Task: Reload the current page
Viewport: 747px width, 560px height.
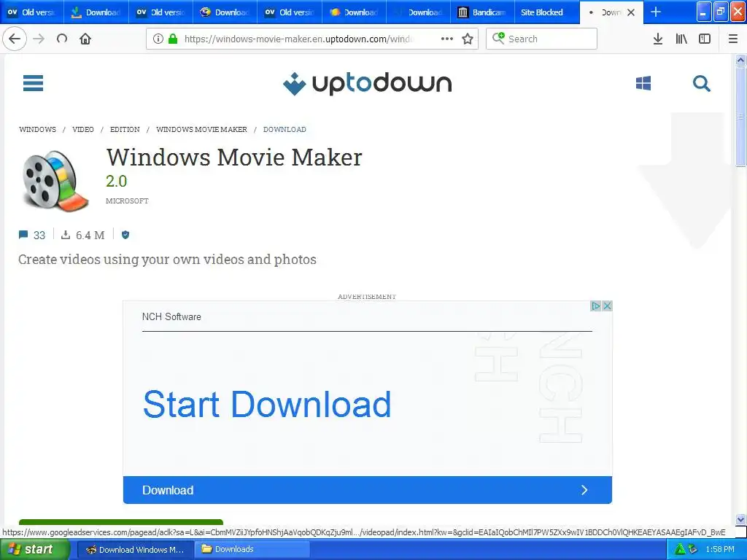Action: pyautogui.click(x=62, y=39)
